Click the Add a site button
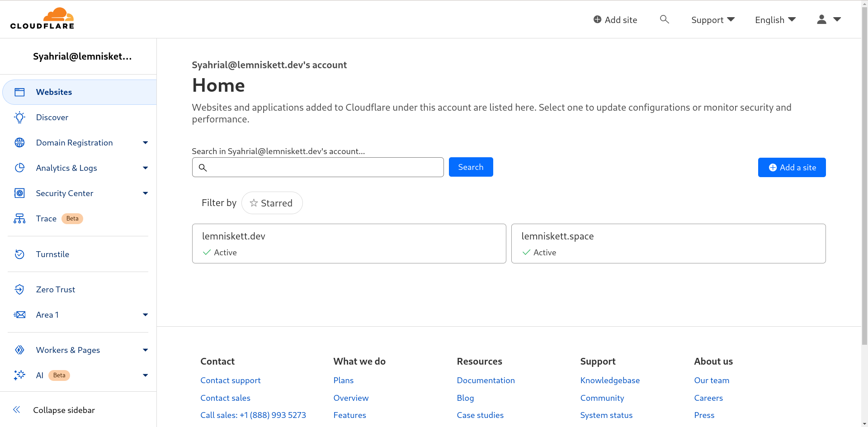Screen dimensions: 868x427 pyautogui.click(x=792, y=168)
